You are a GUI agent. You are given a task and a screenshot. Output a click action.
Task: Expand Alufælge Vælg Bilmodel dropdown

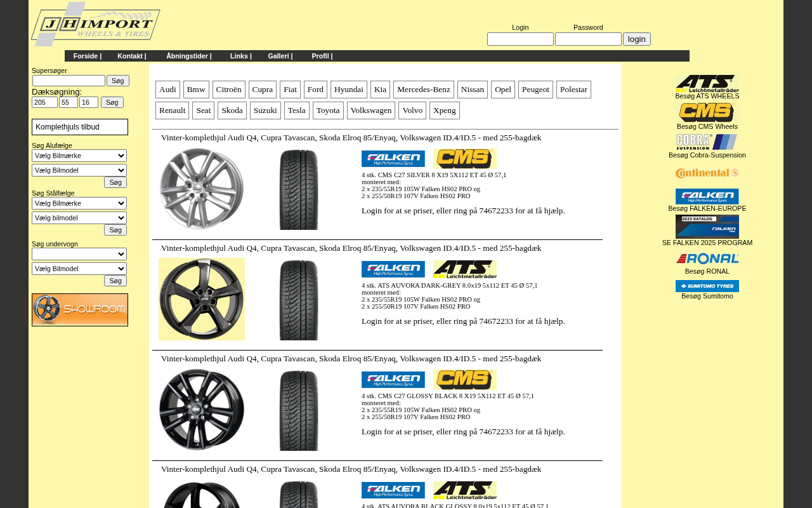[79, 170]
